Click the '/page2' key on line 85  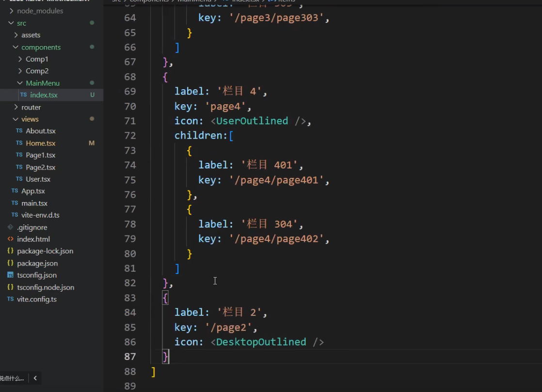pyautogui.click(x=228, y=328)
